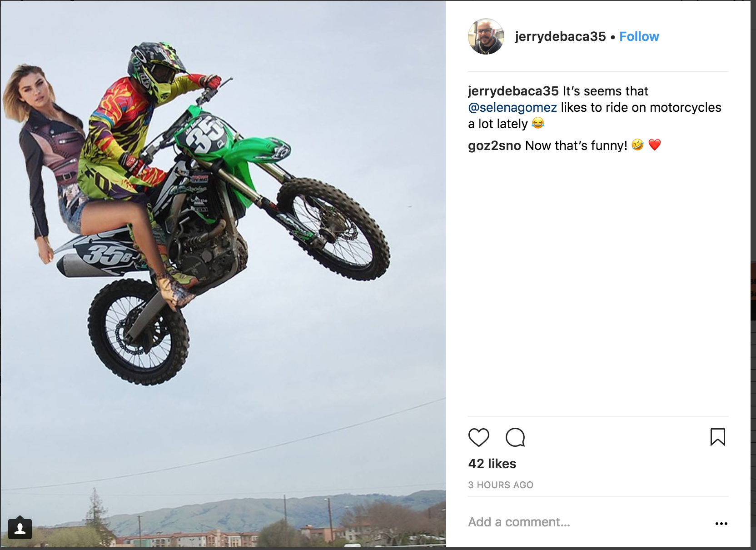Follow jerrydebaca35
The width and height of the screenshot is (756, 550).
click(x=639, y=36)
